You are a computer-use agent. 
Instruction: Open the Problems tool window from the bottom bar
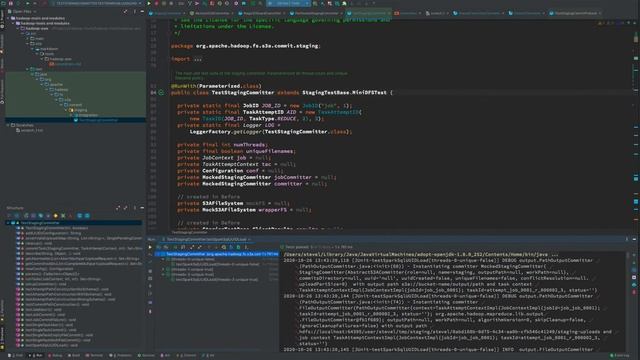121,356
